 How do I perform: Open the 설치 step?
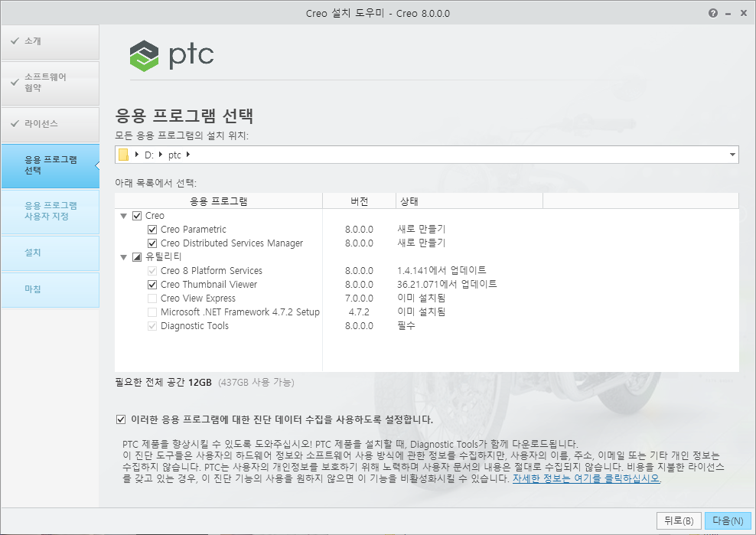click(x=51, y=253)
